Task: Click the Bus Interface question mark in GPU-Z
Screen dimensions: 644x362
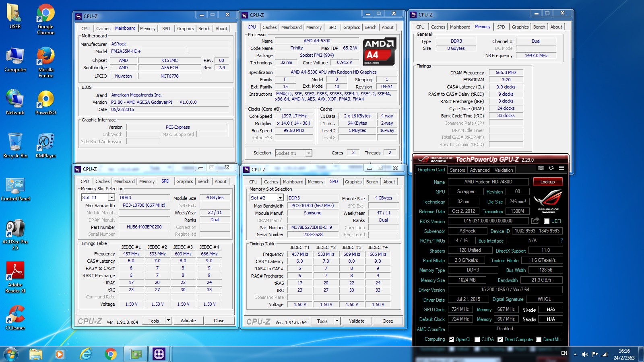Action: point(561,241)
